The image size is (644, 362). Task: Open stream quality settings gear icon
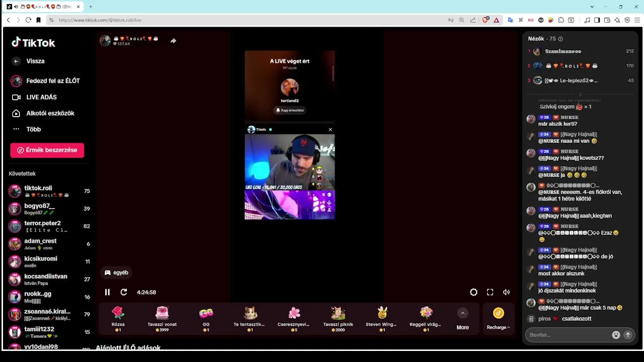473,292
